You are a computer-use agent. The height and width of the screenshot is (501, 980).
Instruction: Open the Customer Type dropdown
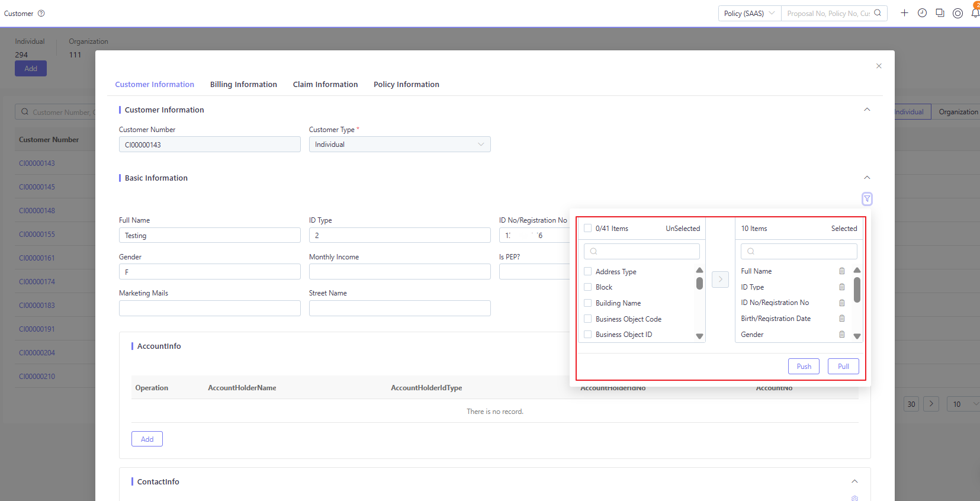[x=400, y=144]
